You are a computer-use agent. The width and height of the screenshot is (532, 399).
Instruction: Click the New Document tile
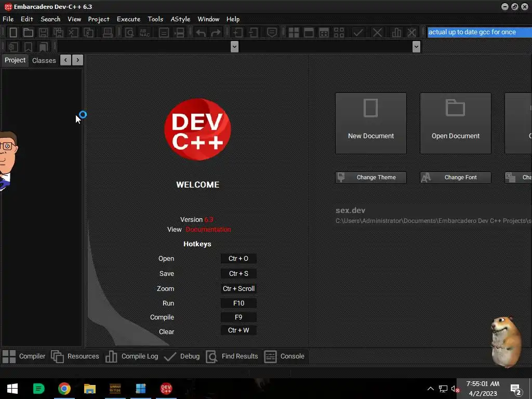coord(371,123)
